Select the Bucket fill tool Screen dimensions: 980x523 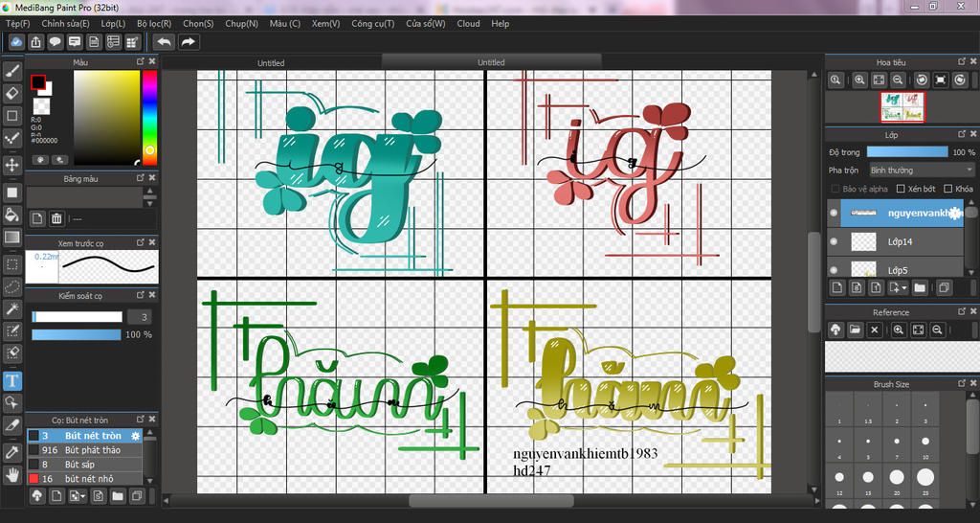click(x=11, y=215)
